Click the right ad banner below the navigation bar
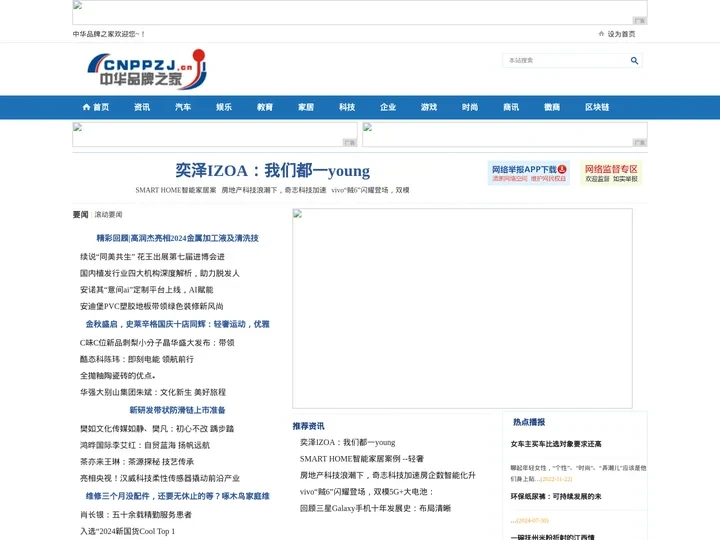Viewport: 720px width, 540px height. [x=505, y=135]
